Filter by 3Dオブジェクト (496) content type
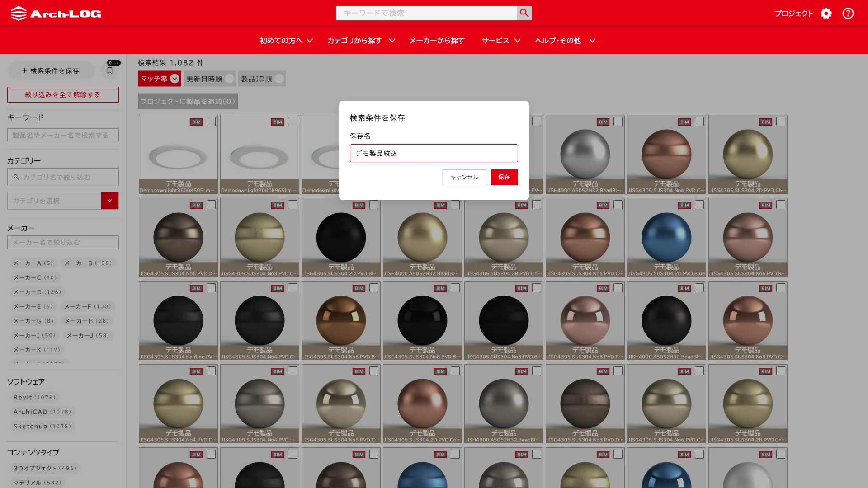 pyautogui.click(x=45, y=468)
